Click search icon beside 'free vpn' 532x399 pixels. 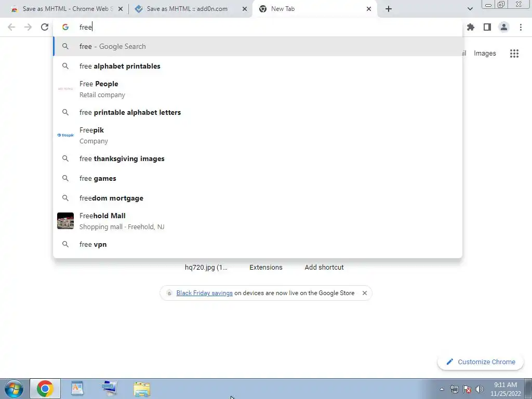click(65, 244)
